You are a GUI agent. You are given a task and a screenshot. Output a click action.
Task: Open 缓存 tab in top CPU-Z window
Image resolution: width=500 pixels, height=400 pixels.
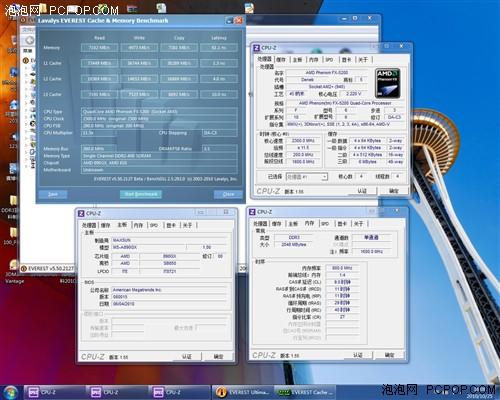(x=281, y=60)
